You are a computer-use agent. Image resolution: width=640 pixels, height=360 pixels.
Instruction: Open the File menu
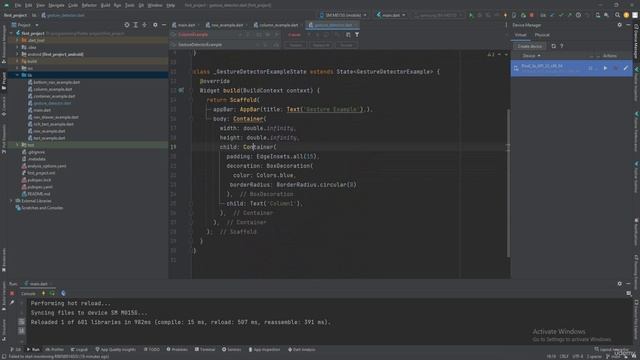tap(18, 5)
